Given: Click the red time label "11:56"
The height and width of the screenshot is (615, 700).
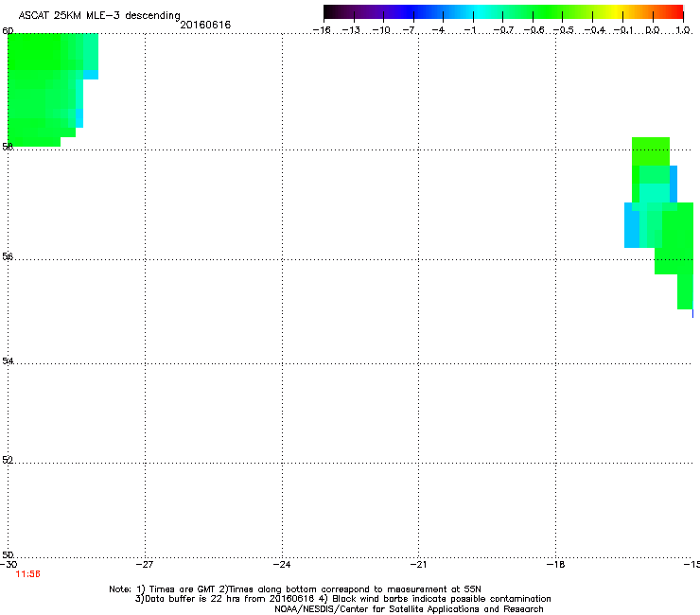Looking at the screenshot, I should 27,574.
